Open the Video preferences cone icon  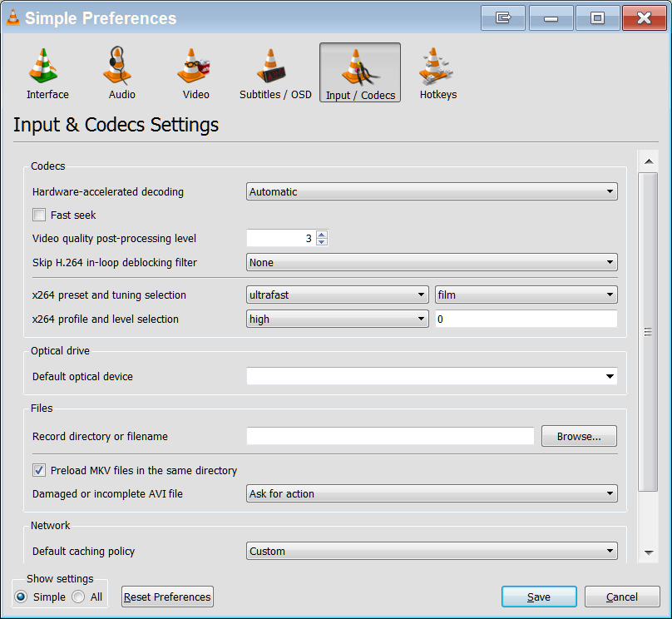[x=193, y=65]
